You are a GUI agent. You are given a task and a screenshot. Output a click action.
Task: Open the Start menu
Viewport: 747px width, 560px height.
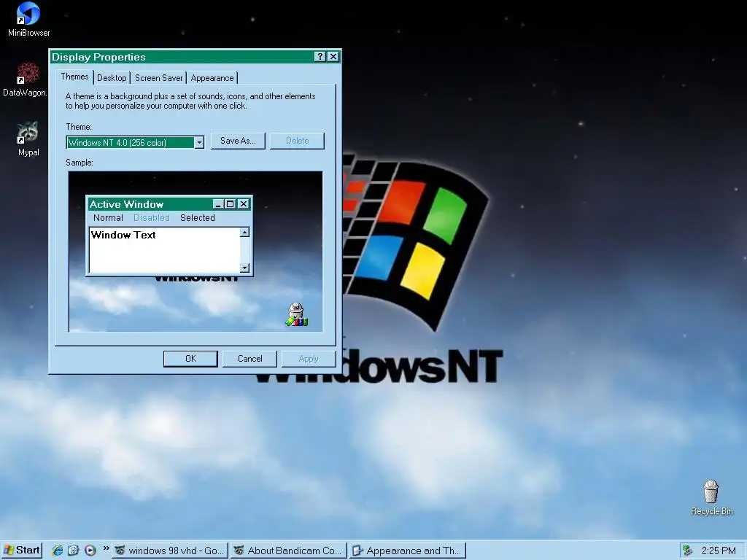[x=22, y=551]
